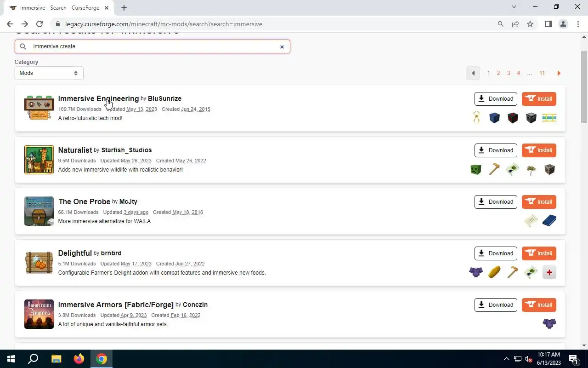Viewport: 588px width, 368px height.
Task: Open File Explorer from the taskbar
Action: click(x=56, y=359)
